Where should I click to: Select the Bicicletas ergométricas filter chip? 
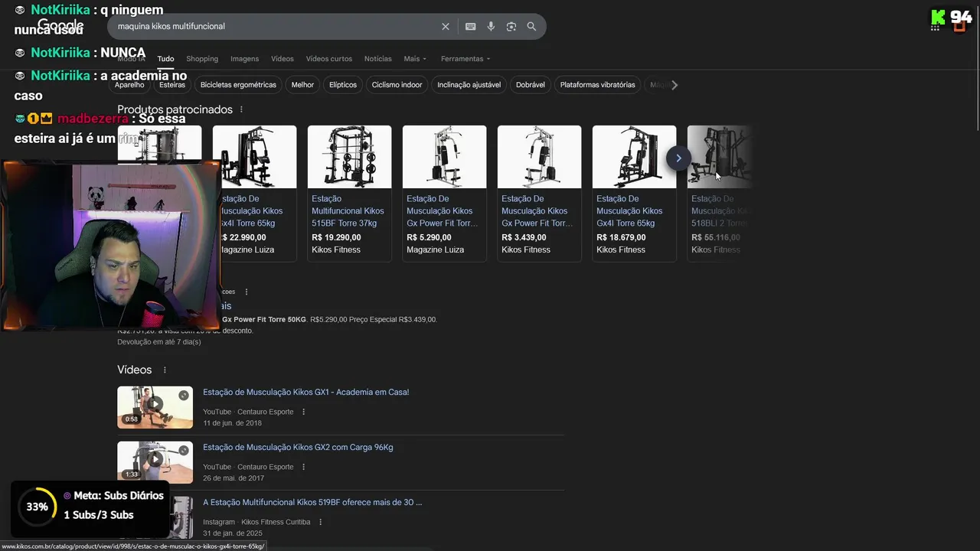238,85
